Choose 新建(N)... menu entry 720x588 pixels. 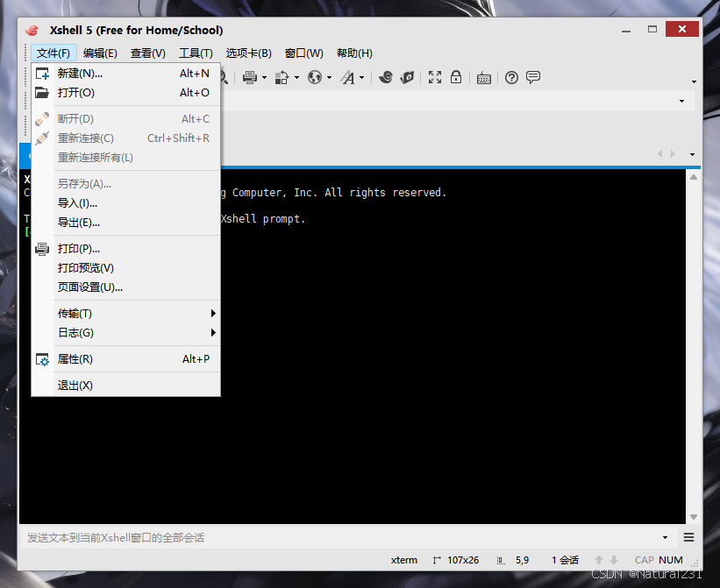pyautogui.click(x=125, y=74)
